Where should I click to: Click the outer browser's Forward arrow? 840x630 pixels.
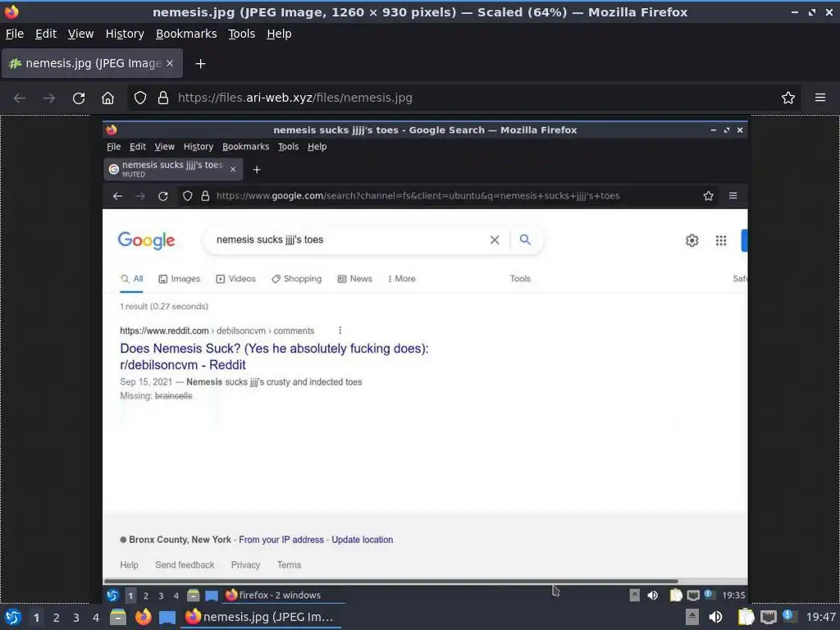[x=48, y=98]
